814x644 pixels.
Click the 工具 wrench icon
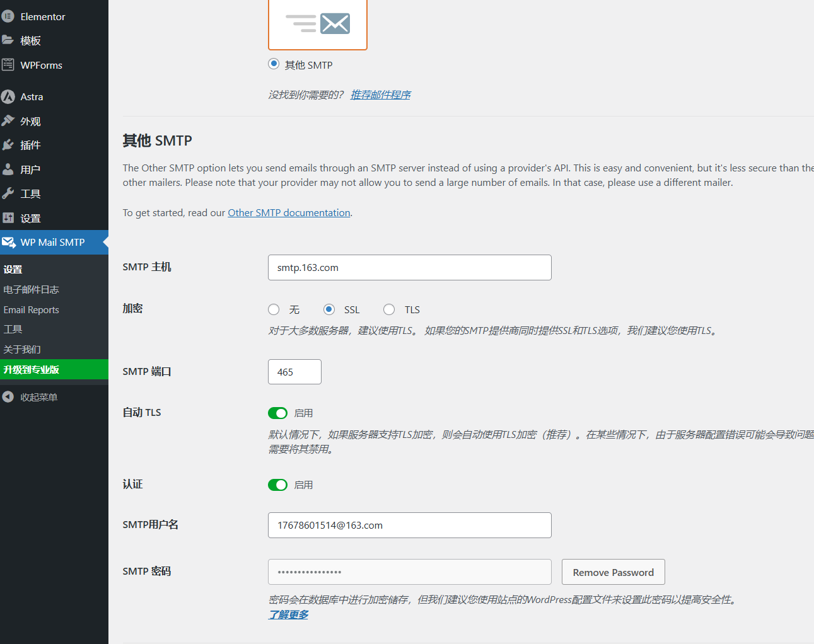point(8,193)
